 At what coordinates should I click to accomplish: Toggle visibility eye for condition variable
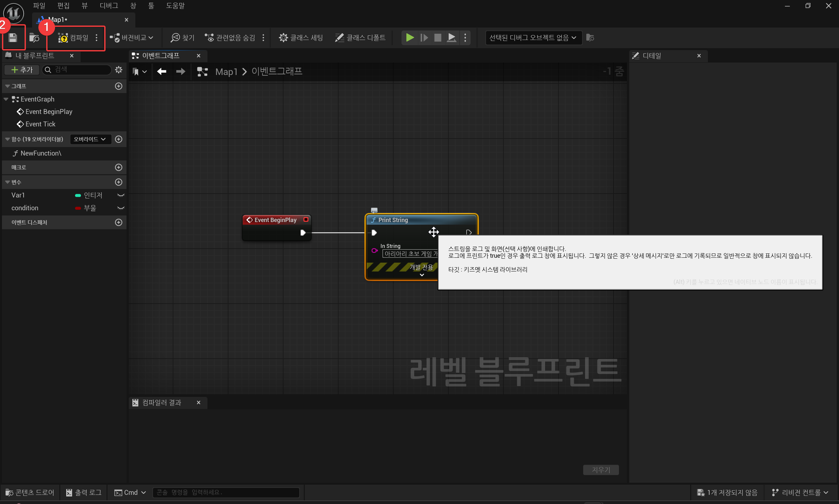pyautogui.click(x=121, y=208)
